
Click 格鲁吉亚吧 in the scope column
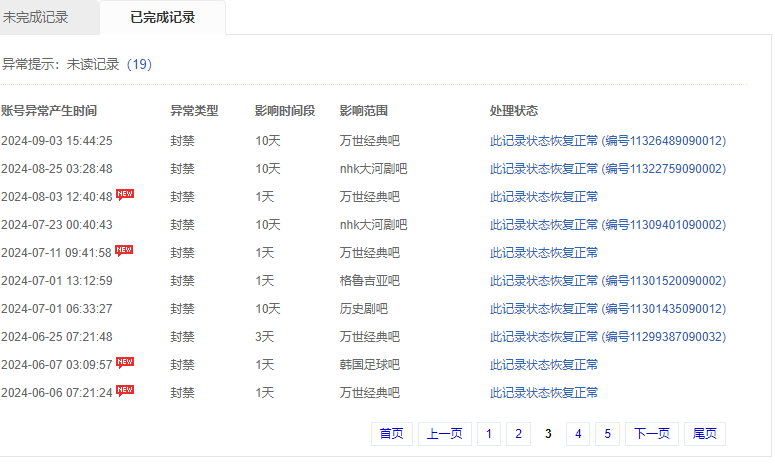pos(369,281)
